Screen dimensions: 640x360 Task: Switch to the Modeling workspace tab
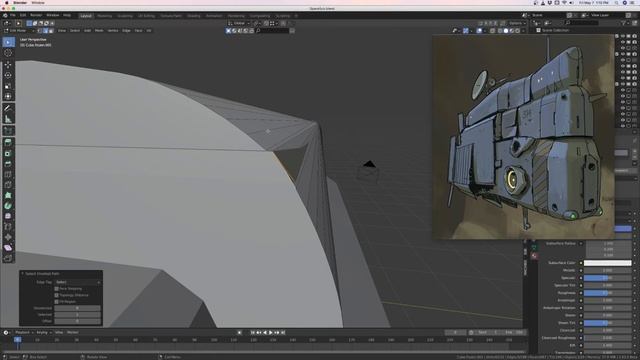pyautogui.click(x=104, y=16)
